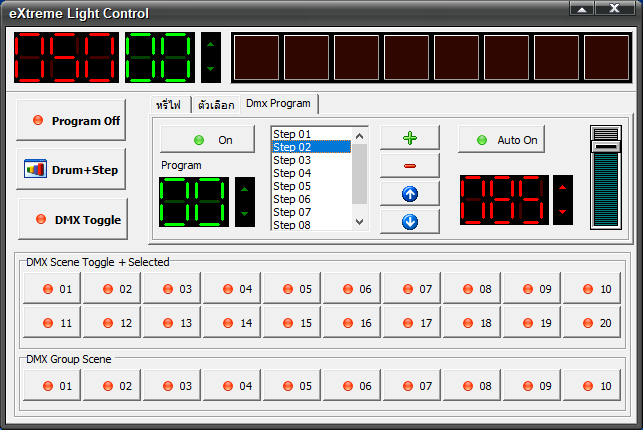Toggle DMX Scene 14
The width and height of the screenshot is (643, 430).
(232, 323)
